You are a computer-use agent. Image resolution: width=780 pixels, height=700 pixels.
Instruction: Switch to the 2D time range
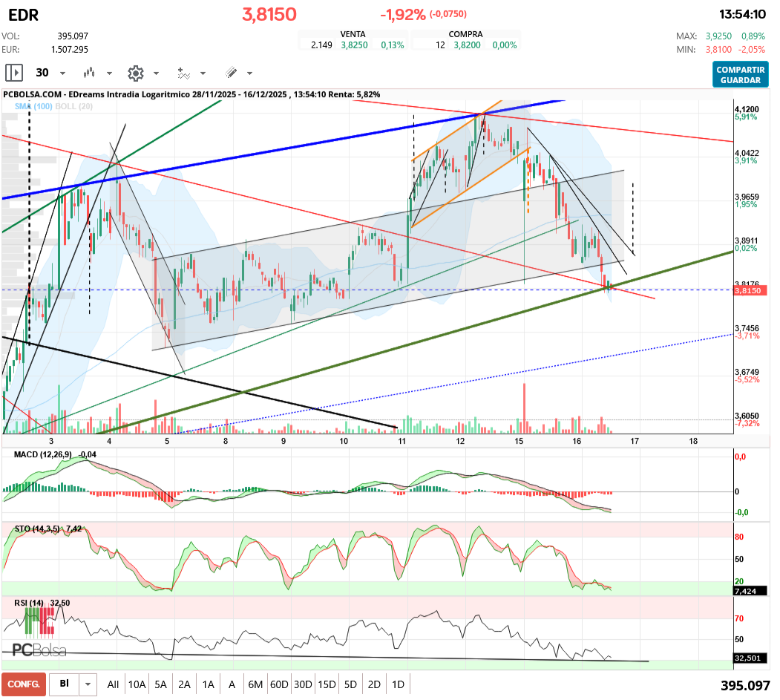tap(374, 684)
